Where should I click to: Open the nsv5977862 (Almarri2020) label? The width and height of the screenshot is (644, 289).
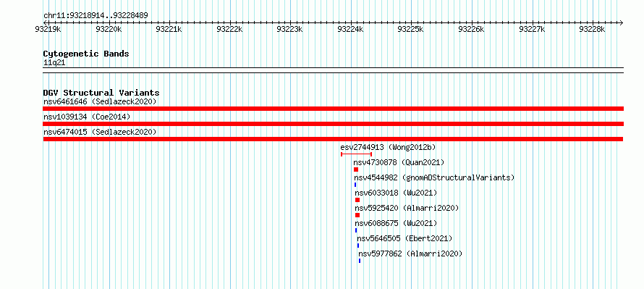pos(410,254)
